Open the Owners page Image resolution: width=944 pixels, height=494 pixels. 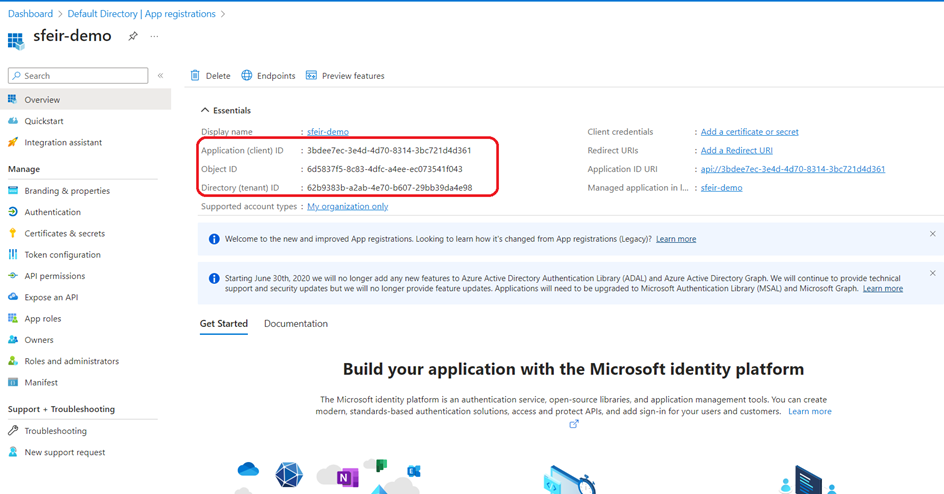point(39,340)
